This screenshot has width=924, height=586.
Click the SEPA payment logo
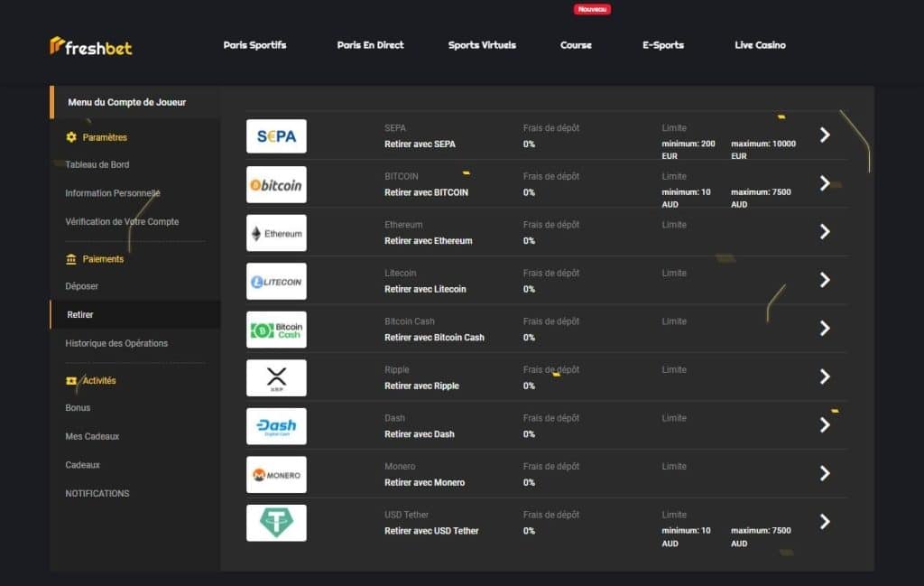coord(276,136)
